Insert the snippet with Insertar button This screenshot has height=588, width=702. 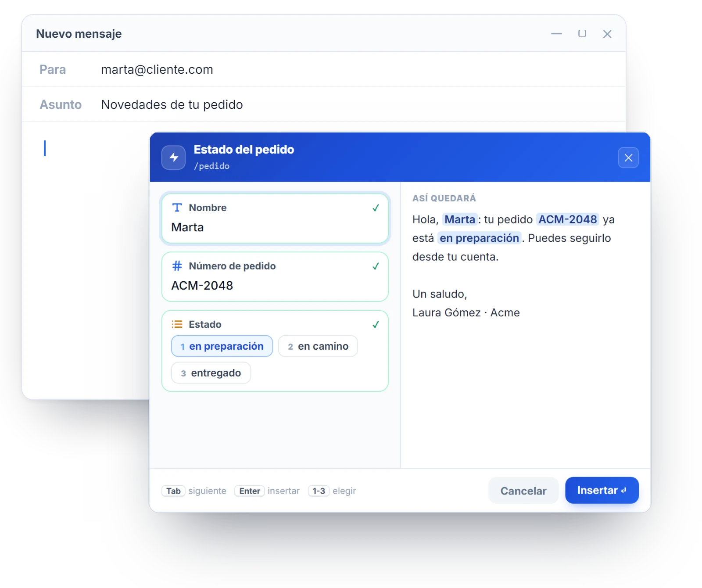tap(602, 490)
